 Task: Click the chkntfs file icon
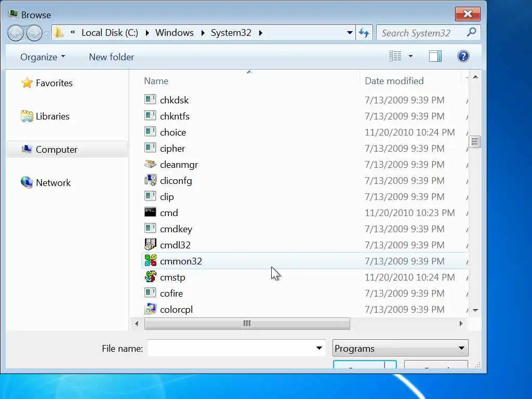coord(150,116)
